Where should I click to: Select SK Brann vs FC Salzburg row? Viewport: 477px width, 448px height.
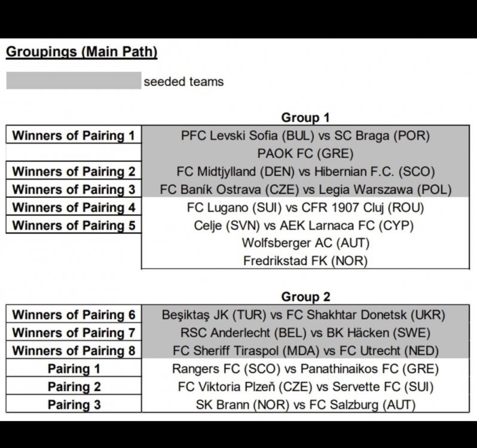305,405
